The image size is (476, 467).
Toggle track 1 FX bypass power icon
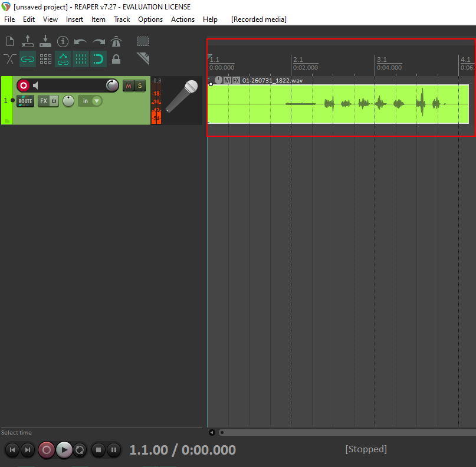[54, 101]
